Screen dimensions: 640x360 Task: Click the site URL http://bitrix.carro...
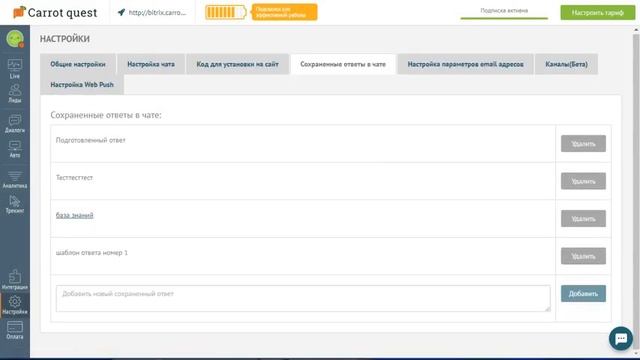point(157,13)
